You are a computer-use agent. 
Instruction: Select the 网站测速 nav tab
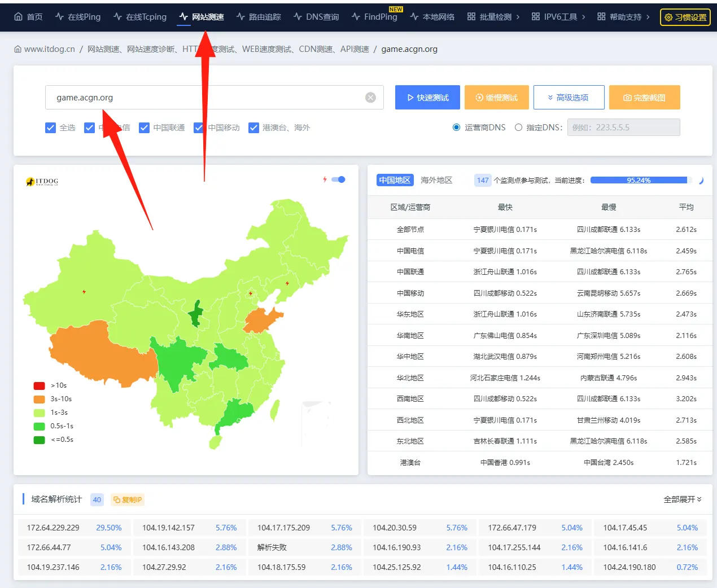point(202,17)
